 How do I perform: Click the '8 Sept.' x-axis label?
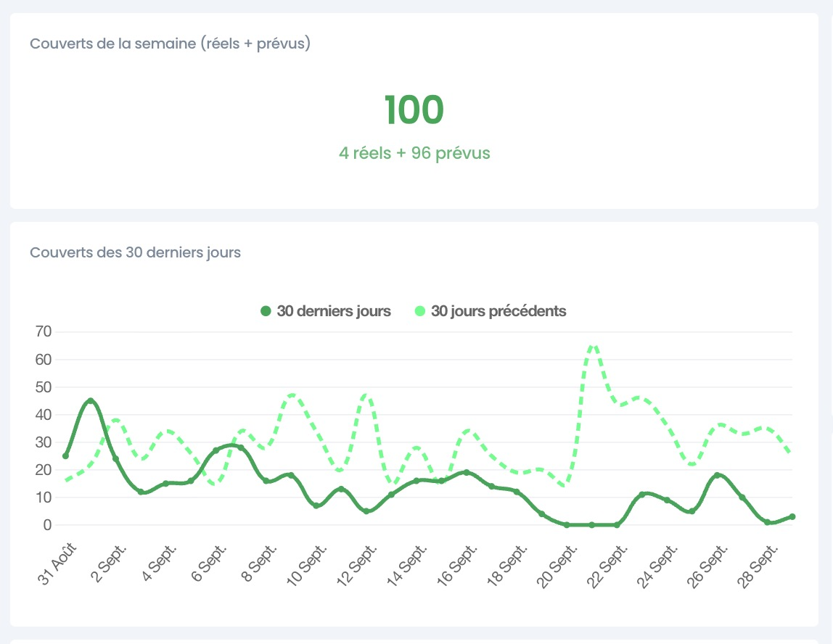(259, 563)
